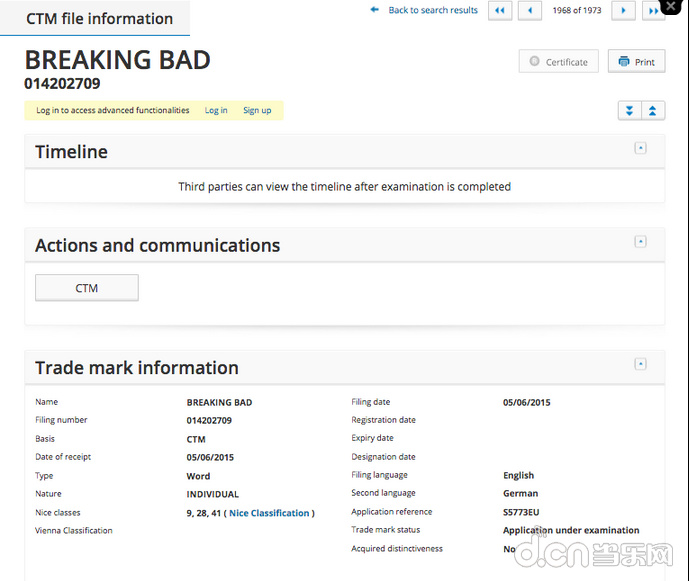This screenshot has width=689, height=581.
Task: Select the Type value Word
Action: pyautogui.click(x=198, y=476)
